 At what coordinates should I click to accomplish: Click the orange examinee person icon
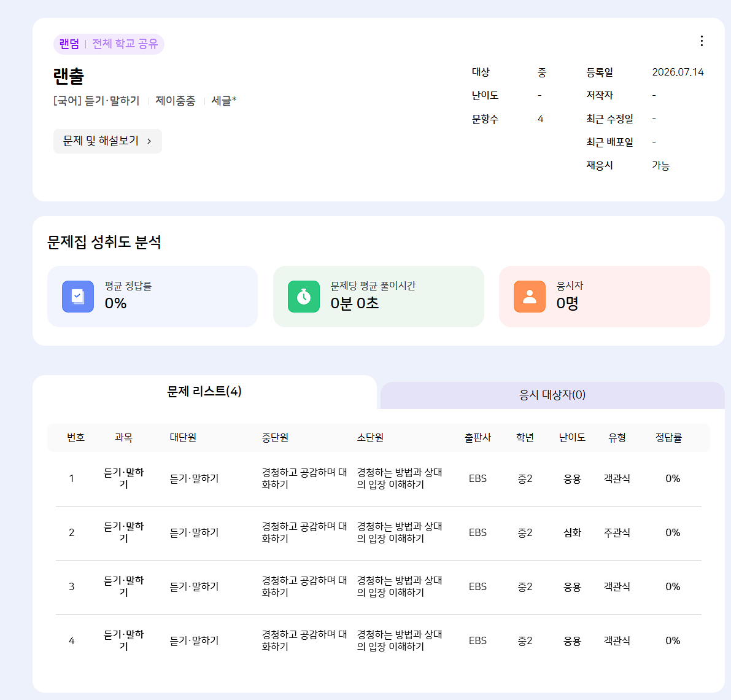pos(529,297)
